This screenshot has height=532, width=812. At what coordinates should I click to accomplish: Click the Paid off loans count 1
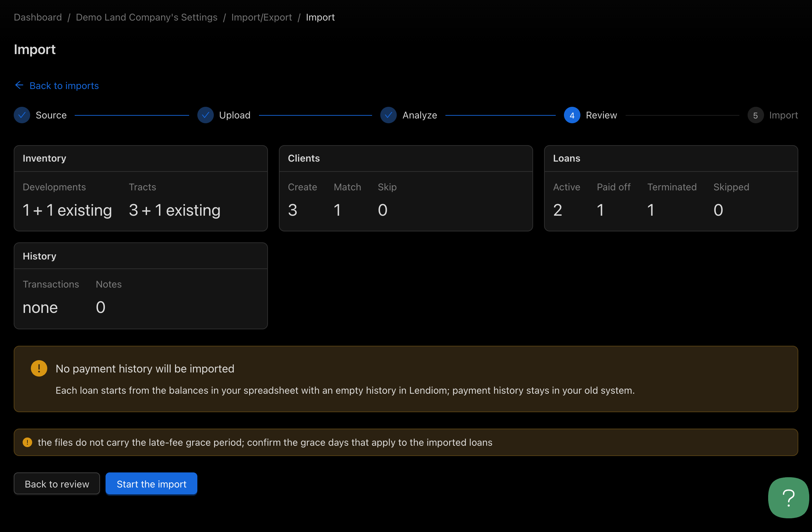600,210
